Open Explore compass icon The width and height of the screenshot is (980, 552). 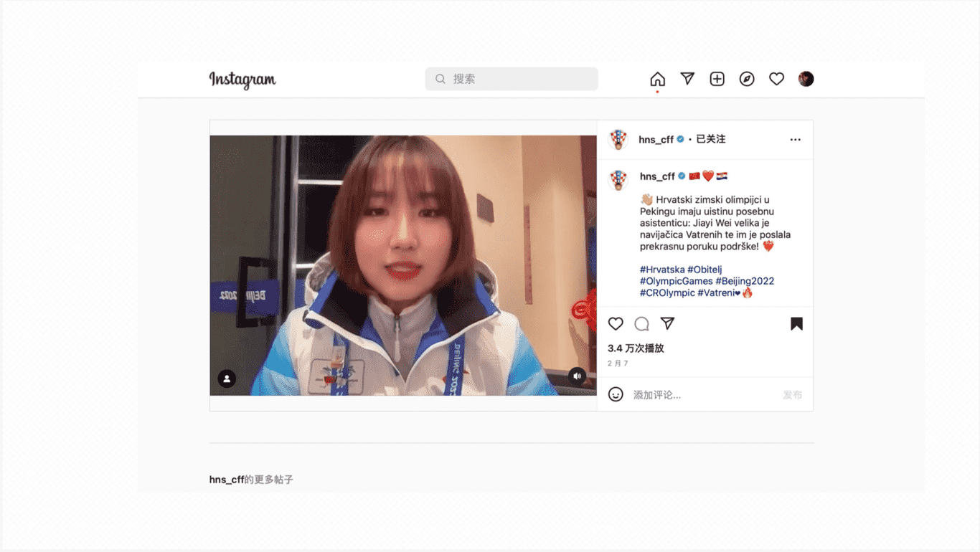point(747,79)
